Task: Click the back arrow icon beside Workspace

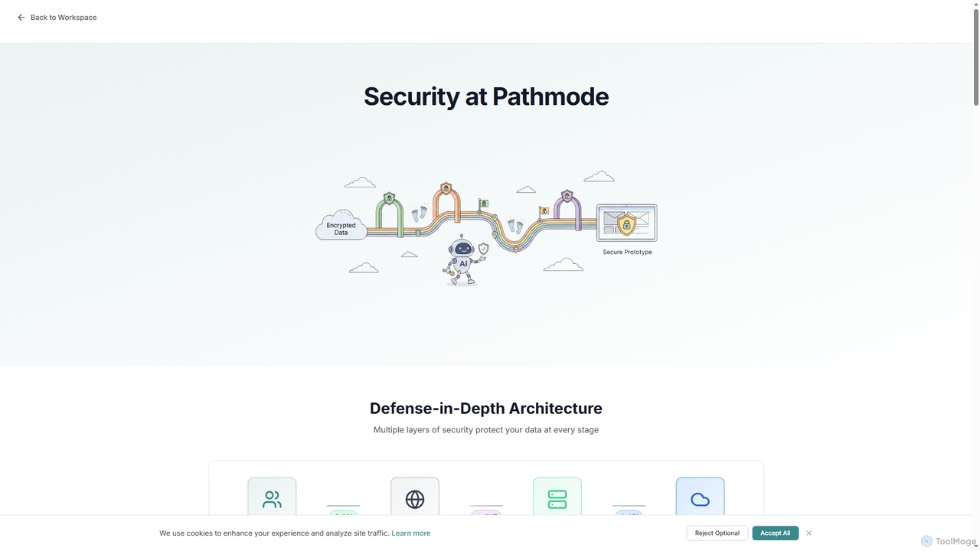Action: pyautogui.click(x=21, y=17)
